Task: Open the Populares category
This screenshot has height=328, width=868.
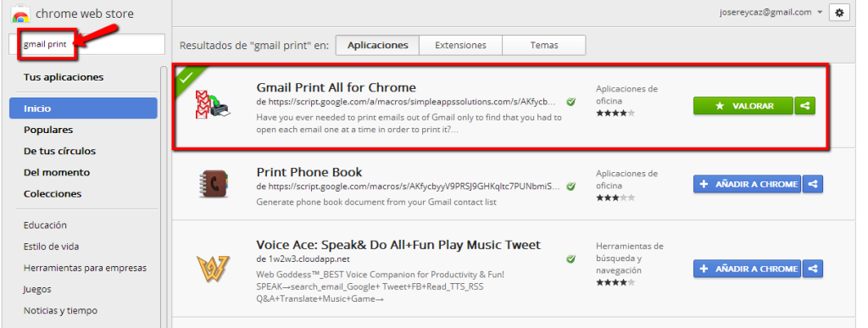Action: click(48, 130)
